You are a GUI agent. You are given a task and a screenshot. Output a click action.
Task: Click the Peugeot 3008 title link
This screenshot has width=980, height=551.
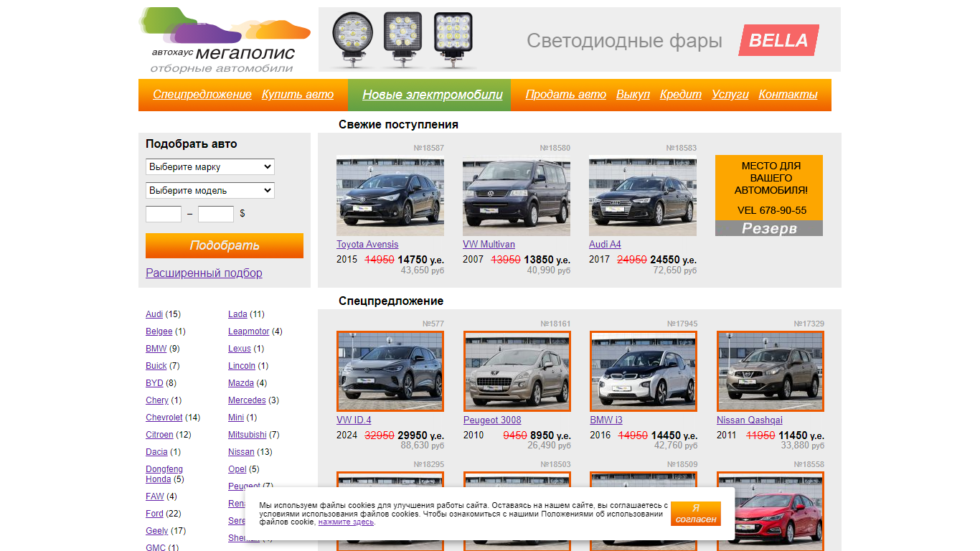point(492,420)
